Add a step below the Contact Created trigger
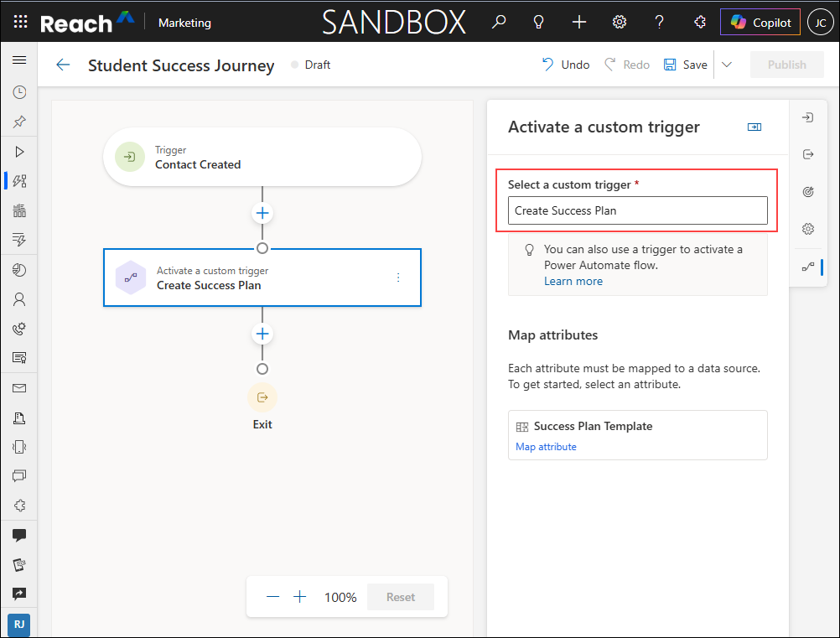The height and width of the screenshot is (638, 840). coord(262,213)
